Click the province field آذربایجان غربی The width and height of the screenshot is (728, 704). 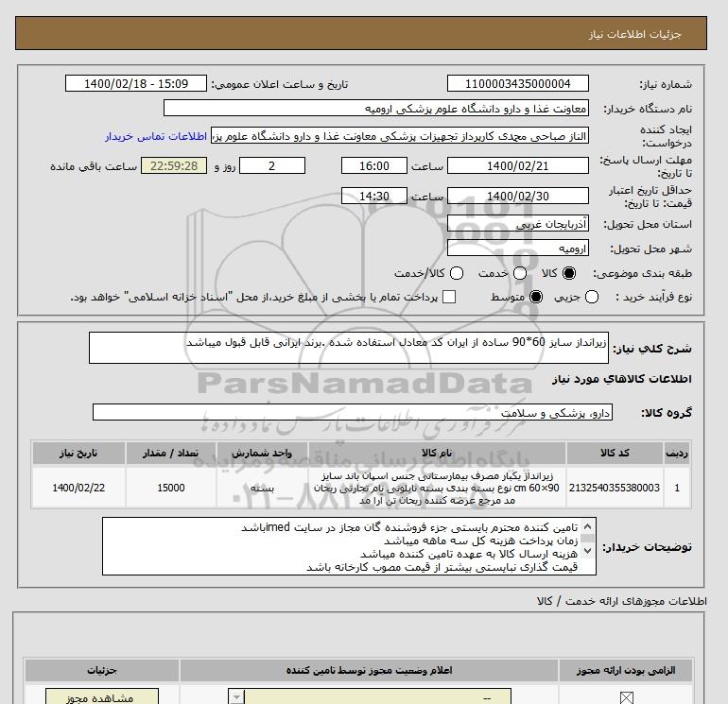[x=518, y=224]
